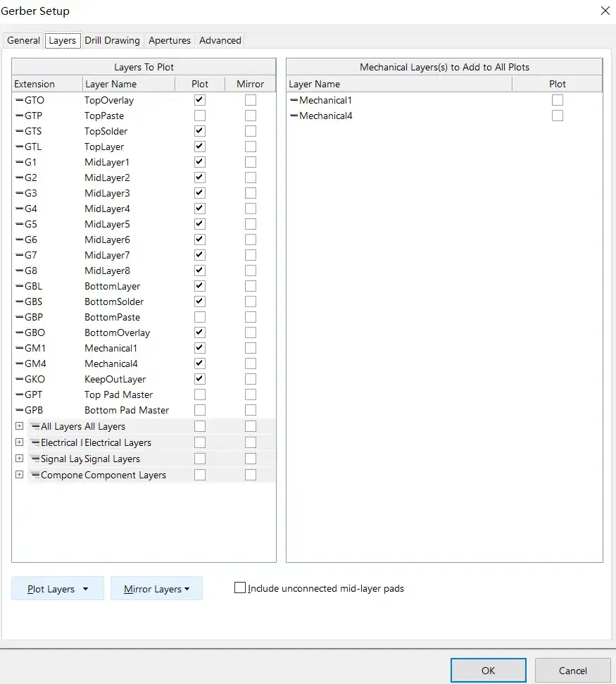Click the layer icon beside GTO extension

[x=19, y=100]
